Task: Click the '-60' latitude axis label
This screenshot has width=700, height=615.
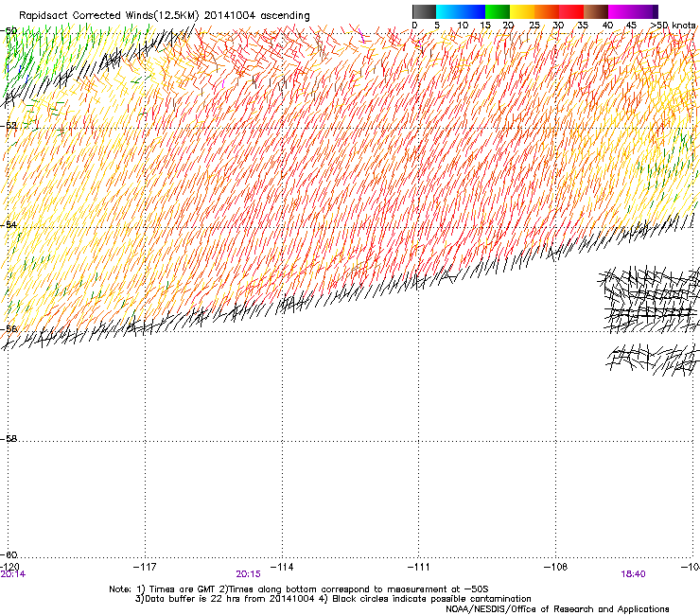Action: (x=9, y=554)
